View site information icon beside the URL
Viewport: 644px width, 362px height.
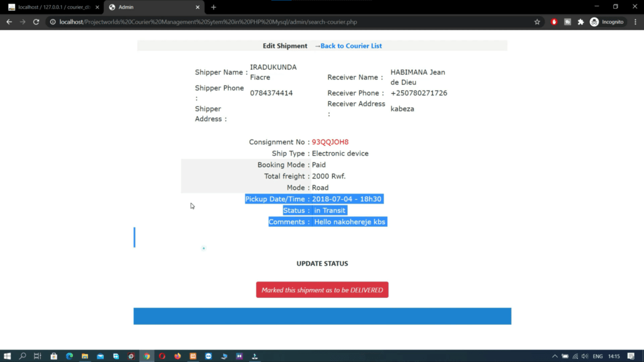53,22
